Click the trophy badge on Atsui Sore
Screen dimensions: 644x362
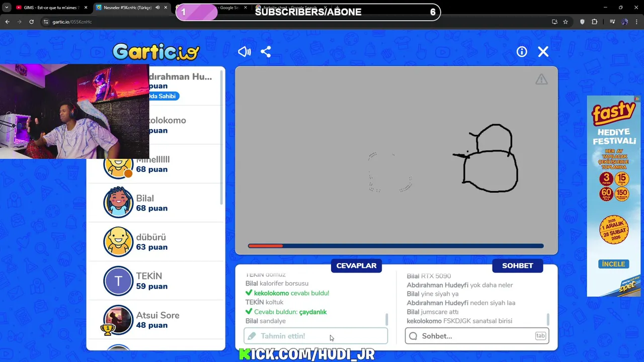click(x=107, y=329)
